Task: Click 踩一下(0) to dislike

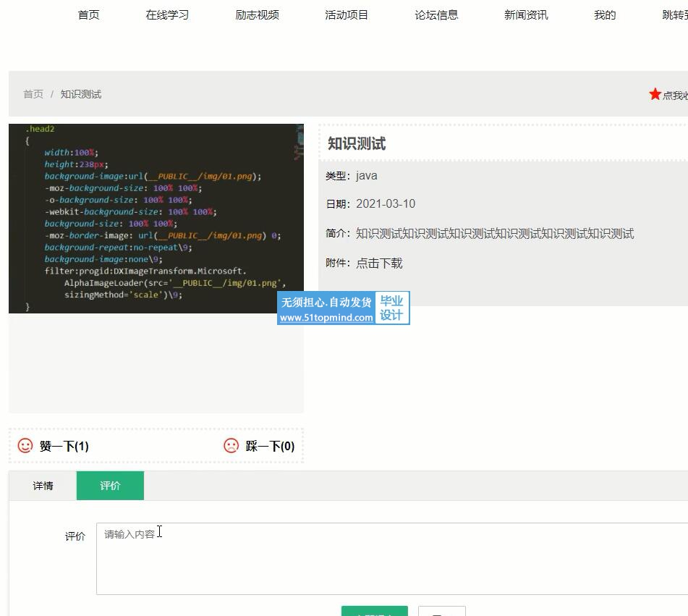Action: (x=270, y=446)
